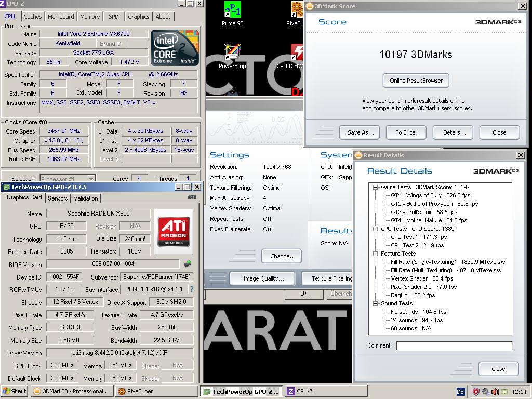Select Fill Rate (Single-Texturing) result
This screenshot has width=532, height=399.
pyautogui.click(x=448, y=262)
